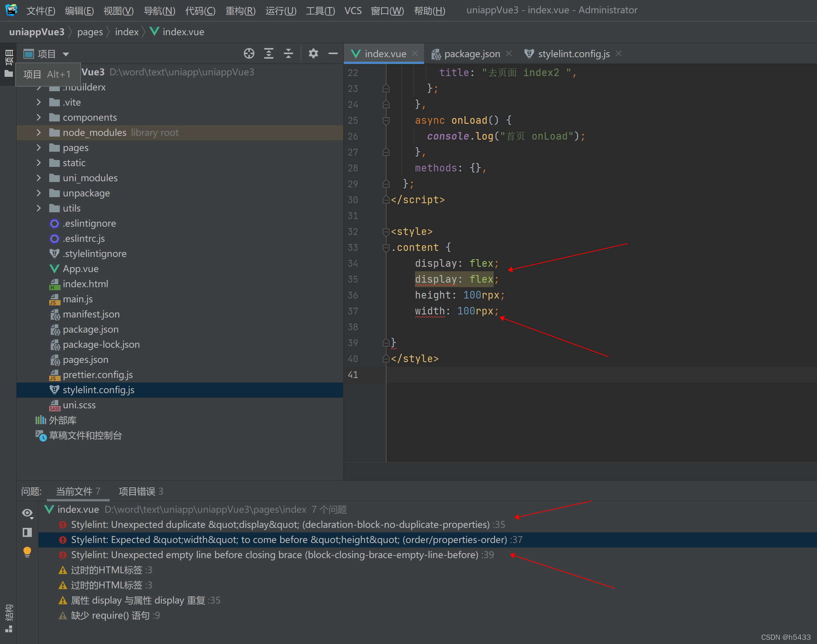This screenshot has height=644, width=817.
Task: Click the collapse all tree icon
Action: (x=288, y=53)
